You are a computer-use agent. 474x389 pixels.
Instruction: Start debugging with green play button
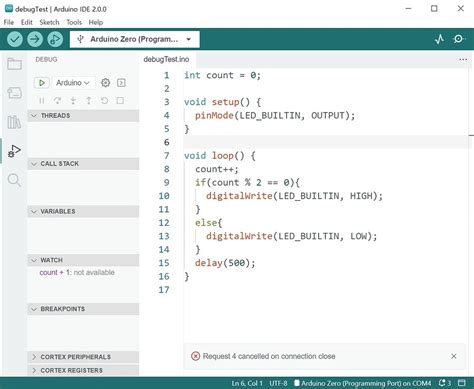click(x=42, y=83)
